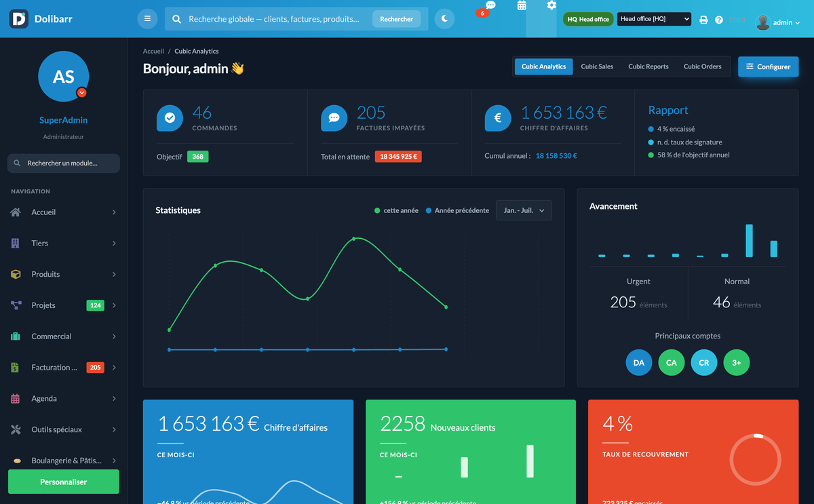Click the HQ Head office green badge
The image size is (814, 504).
pyautogui.click(x=588, y=20)
